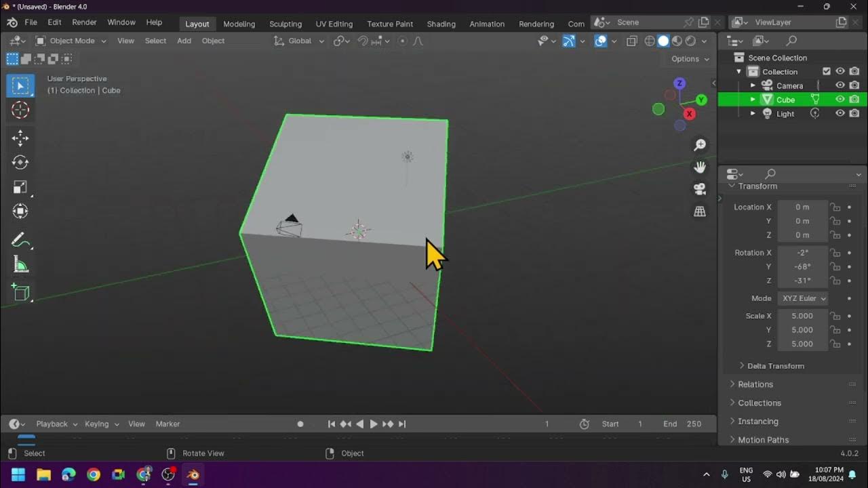Collapse the Collection tree item

(739, 71)
